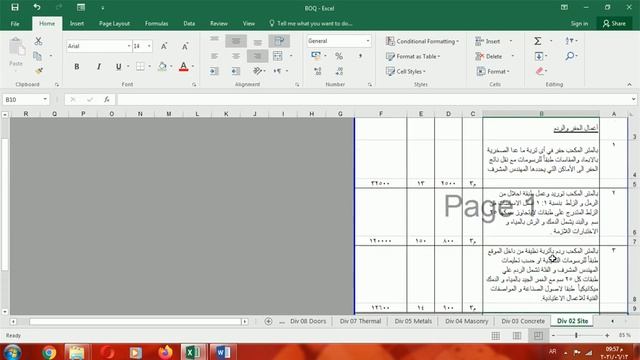Viewport: 640px width, 360px height.
Task: Open the font size dropdown
Action: click(149, 46)
